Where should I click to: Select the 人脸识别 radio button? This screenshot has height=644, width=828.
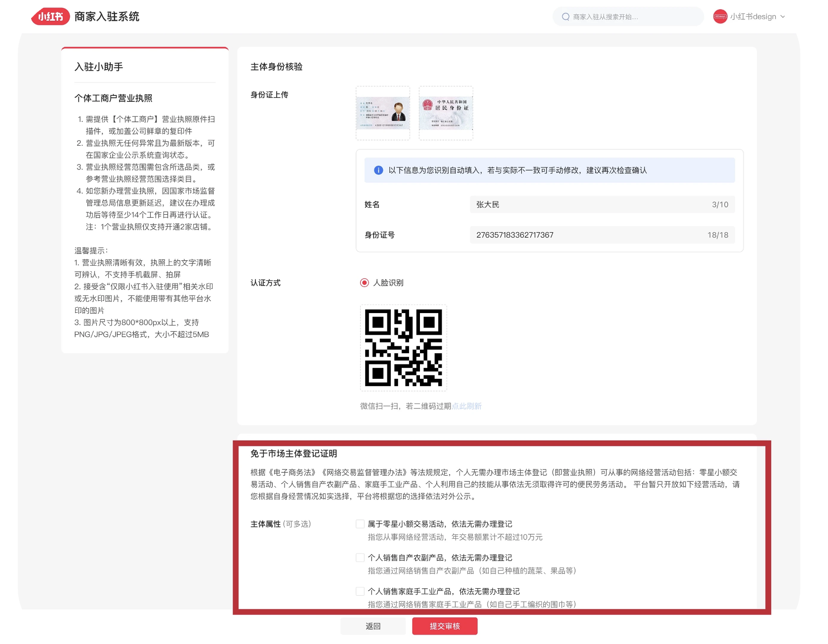(x=365, y=283)
